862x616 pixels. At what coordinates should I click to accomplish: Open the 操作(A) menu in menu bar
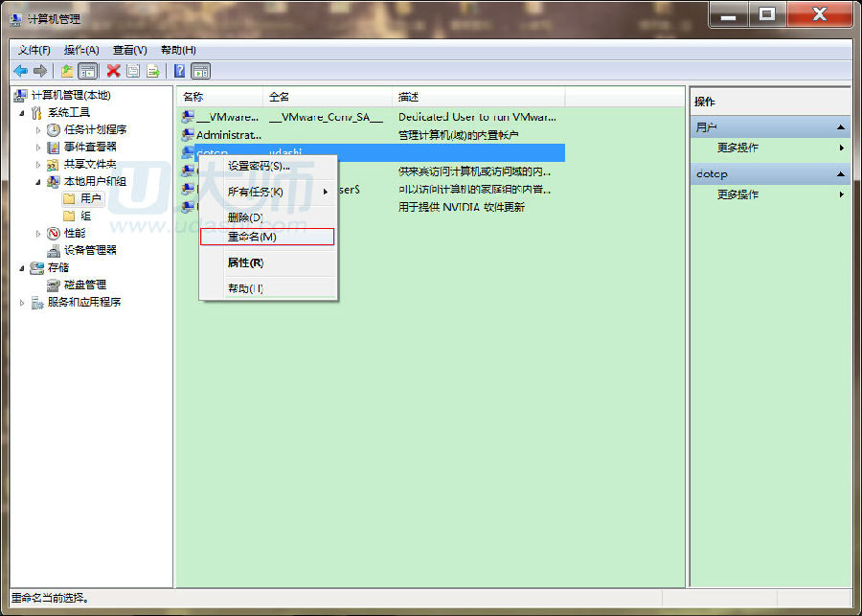coord(81,50)
